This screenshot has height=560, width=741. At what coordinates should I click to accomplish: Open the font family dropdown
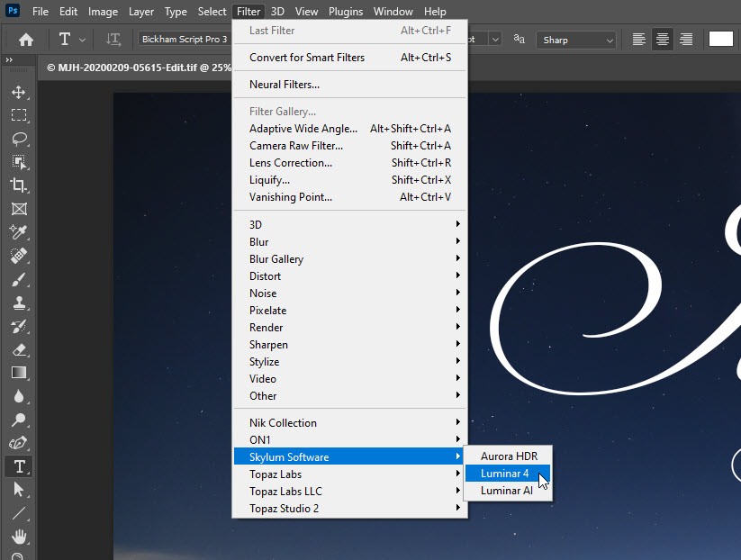click(x=184, y=39)
